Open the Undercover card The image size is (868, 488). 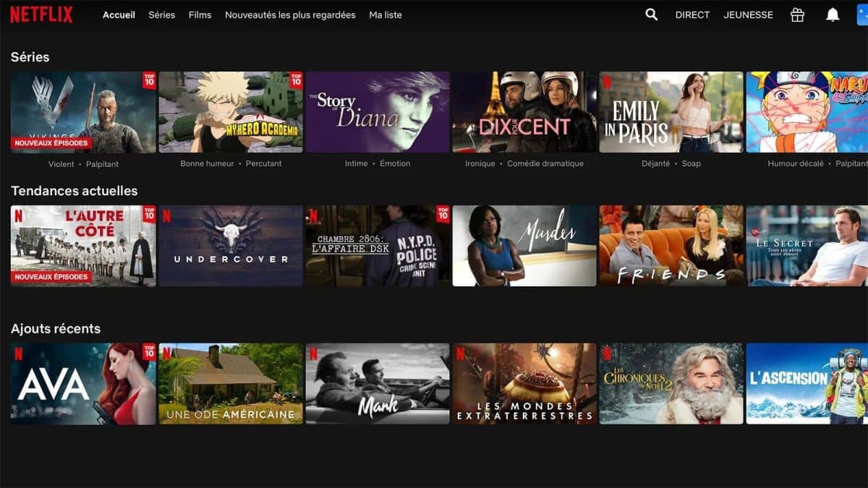231,246
